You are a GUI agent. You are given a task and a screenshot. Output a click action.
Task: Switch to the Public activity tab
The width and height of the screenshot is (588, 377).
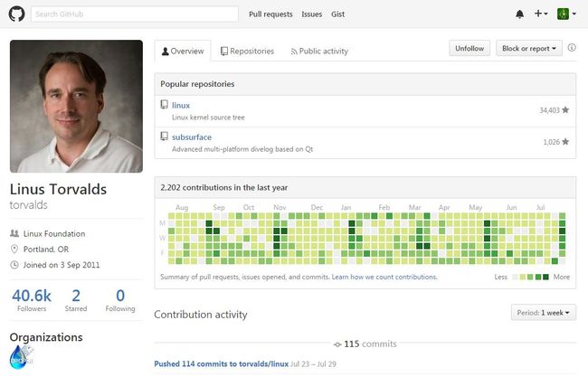click(x=319, y=52)
